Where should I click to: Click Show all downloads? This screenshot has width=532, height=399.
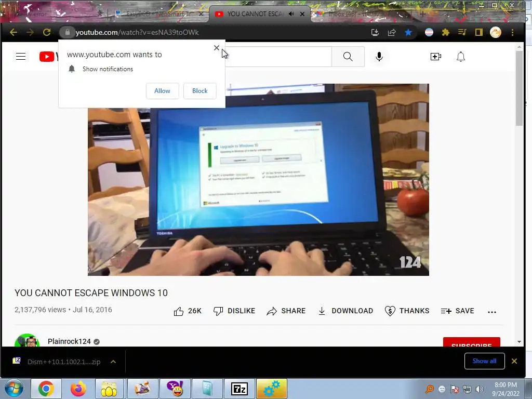coord(484,361)
